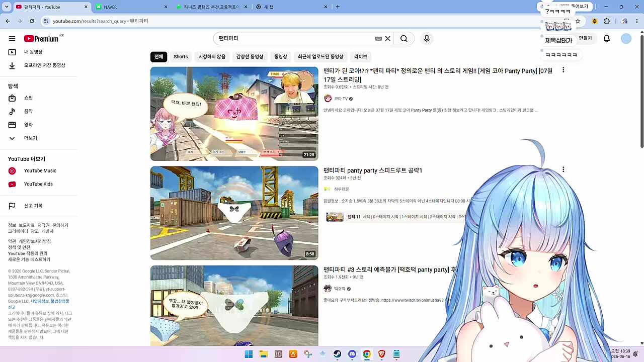Filter by 동영상 chip

click(x=280, y=57)
